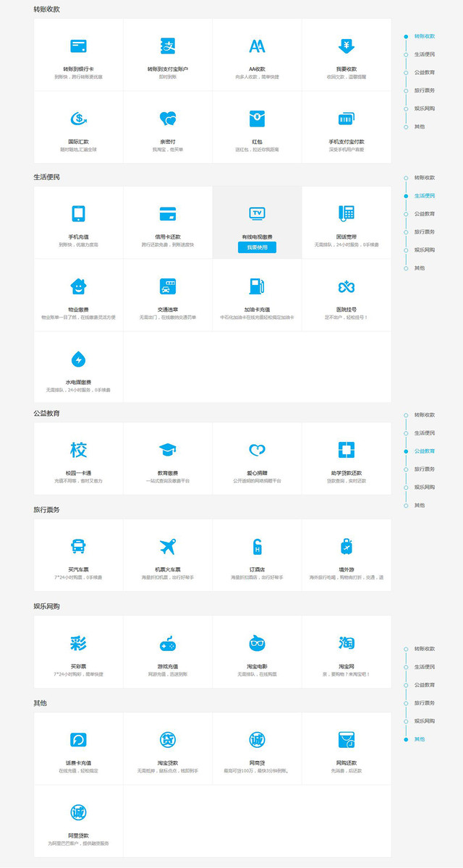This screenshot has height=868, width=463.
Task: Open 手机充值 phone icon
Action: tap(78, 213)
